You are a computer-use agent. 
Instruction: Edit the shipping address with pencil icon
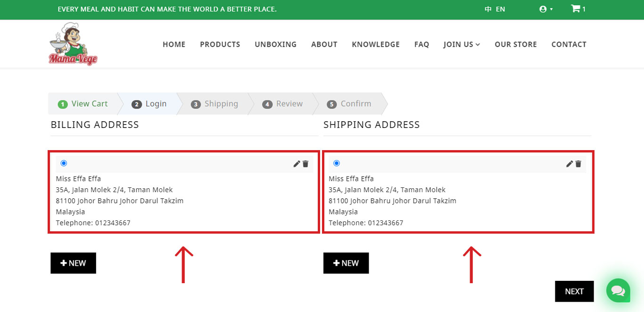coord(570,164)
